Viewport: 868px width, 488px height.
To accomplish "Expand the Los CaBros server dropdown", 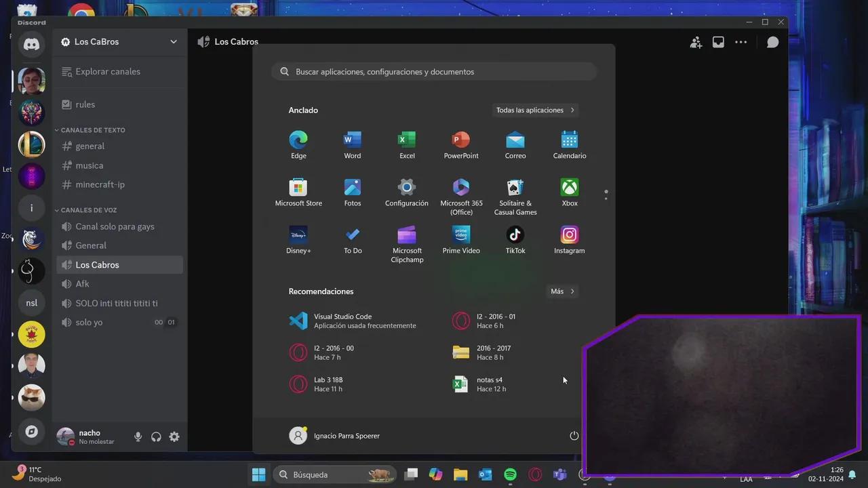I will pos(174,42).
